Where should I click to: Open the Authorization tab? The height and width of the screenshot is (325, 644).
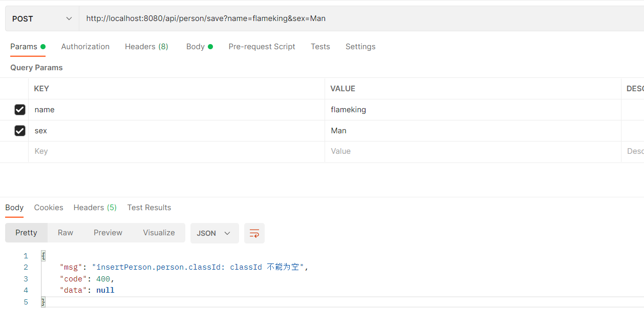point(85,47)
